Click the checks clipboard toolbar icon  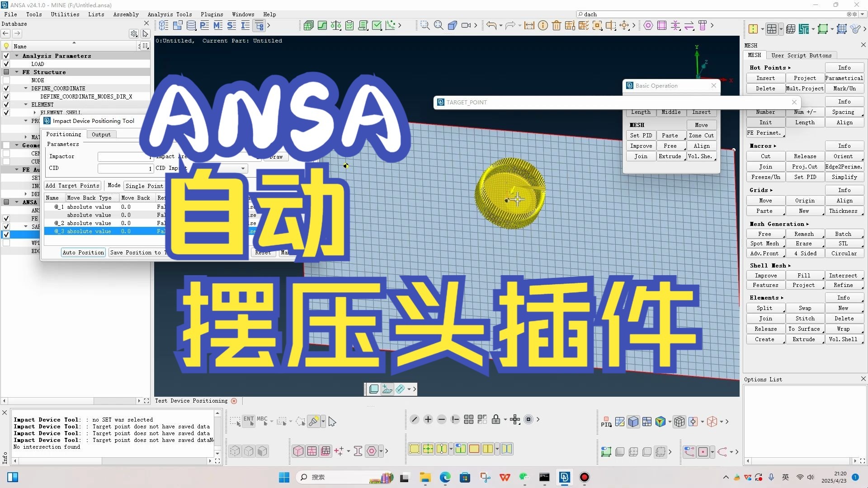(x=349, y=26)
